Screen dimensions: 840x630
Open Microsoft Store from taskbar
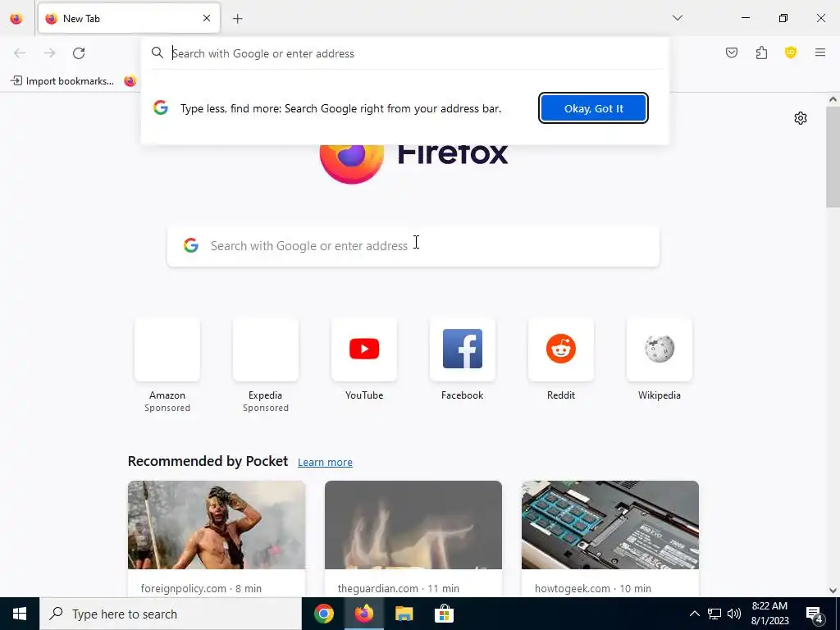coord(444,614)
